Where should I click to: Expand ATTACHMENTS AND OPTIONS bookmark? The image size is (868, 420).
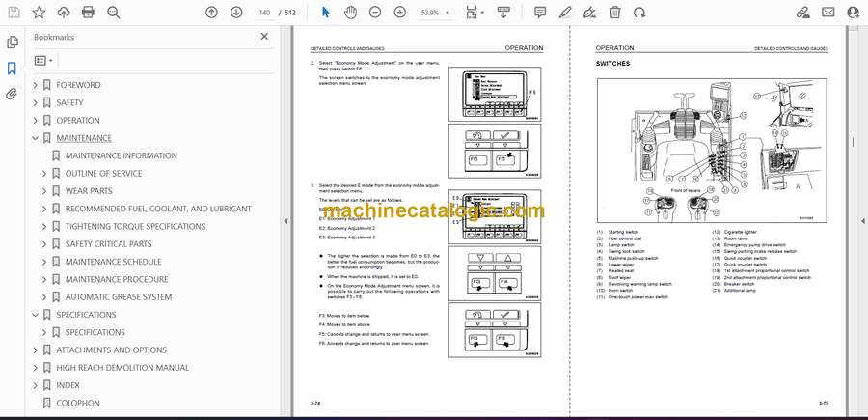36,350
